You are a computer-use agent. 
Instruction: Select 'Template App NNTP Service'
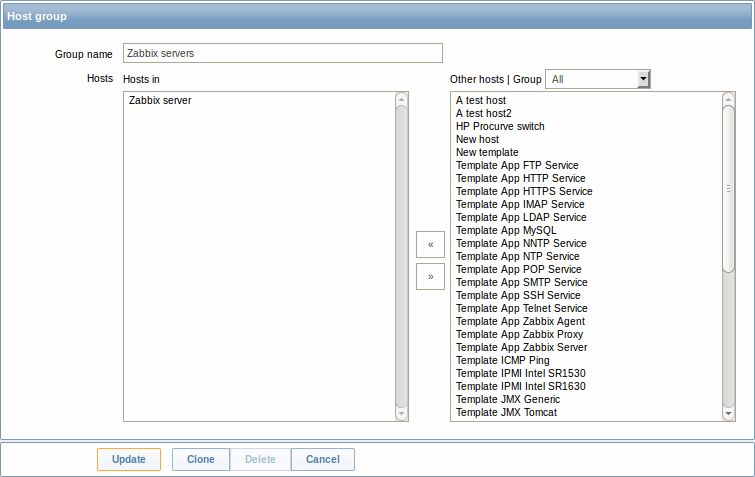point(521,243)
